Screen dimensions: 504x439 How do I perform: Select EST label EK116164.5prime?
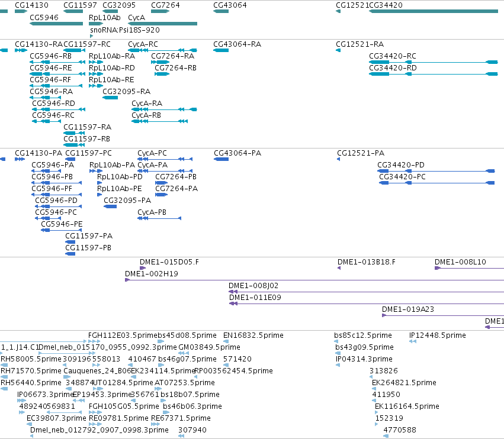(x=407, y=406)
